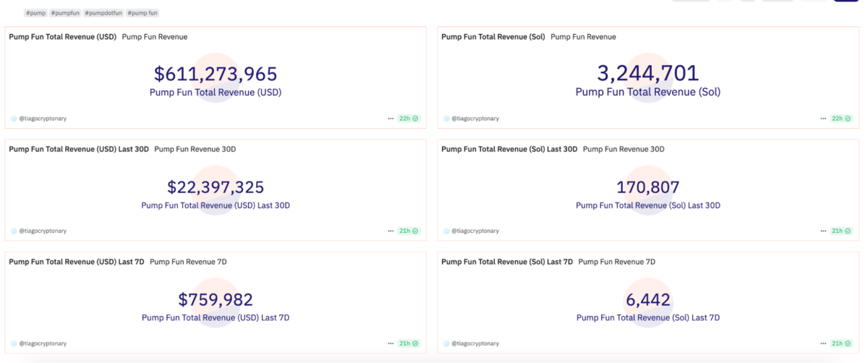Viewport: 868px width, 363px height.
Task: Open bold 'Pump Fun Total Revenue (Sol) Last 7D' title
Action: (x=507, y=262)
